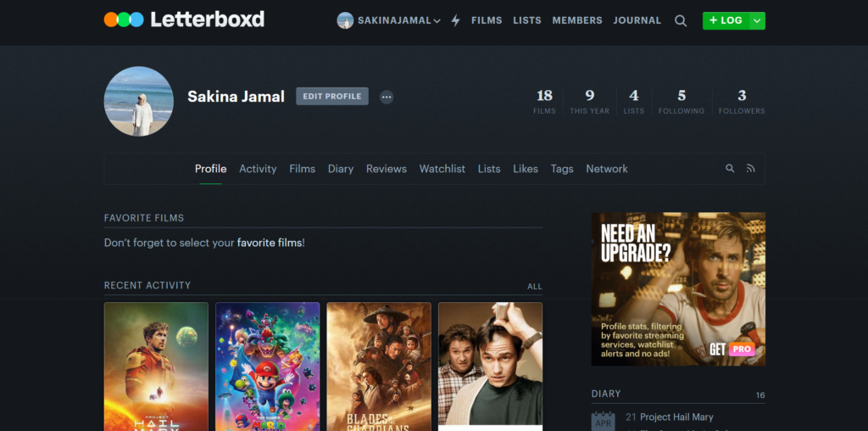Click the FAVORITE FILMS heading

(x=144, y=218)
